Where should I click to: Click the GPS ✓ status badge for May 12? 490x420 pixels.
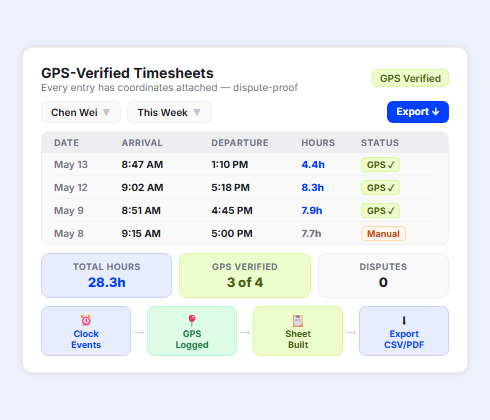click(x=380, y=188)
